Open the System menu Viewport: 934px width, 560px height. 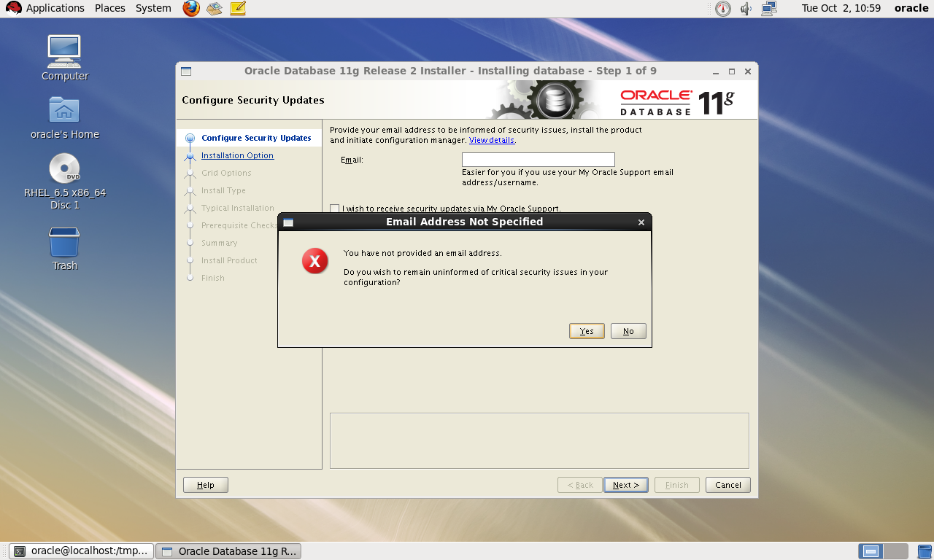pyautogui.click(x=153, y=9)
